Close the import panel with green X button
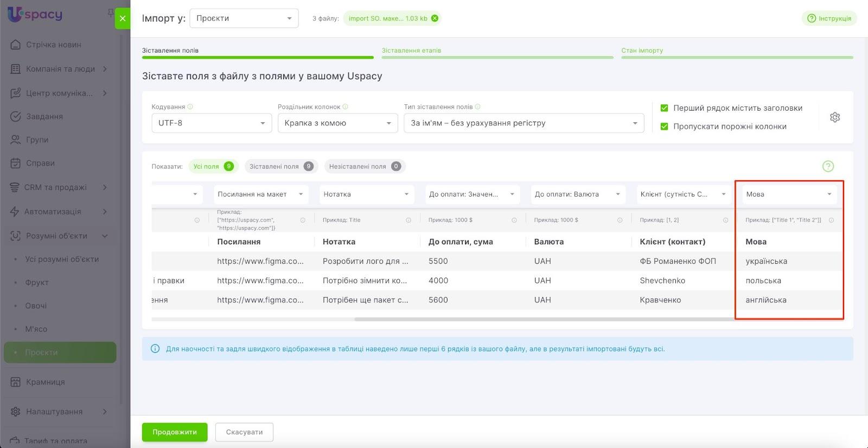Image resolution: width=868 pixels, height=448 pixels. [123, 18]
